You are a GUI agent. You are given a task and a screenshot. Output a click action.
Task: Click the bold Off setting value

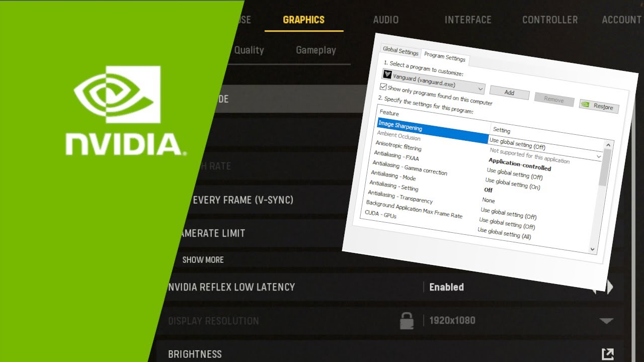[x=488, y=190]
